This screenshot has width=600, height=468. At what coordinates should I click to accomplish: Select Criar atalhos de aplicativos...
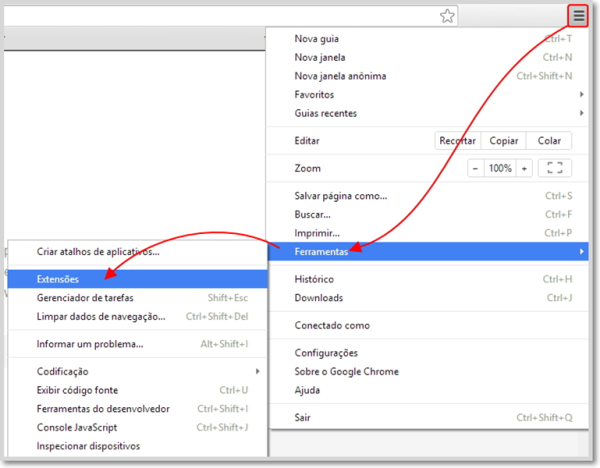pyautogui.click(x=137, y=252)
